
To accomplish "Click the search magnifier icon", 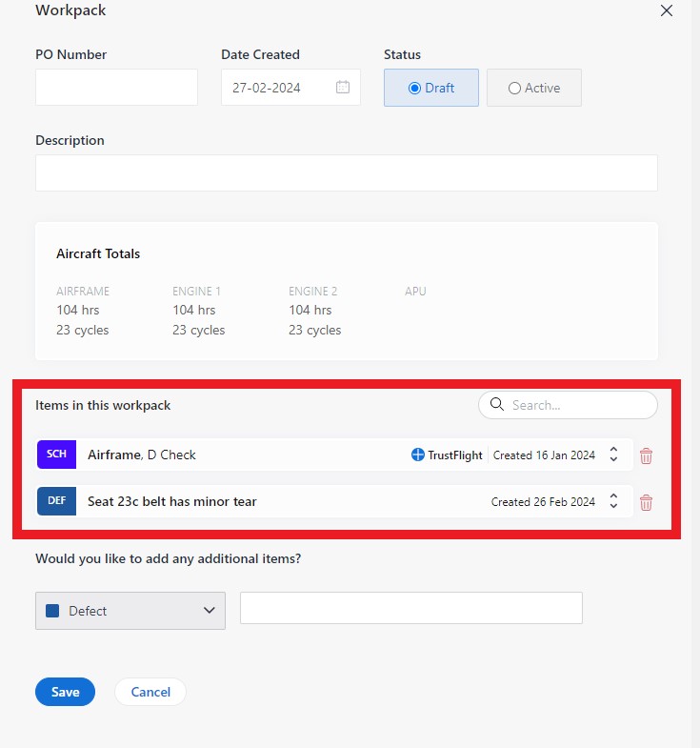I will (x=496, y=405).
